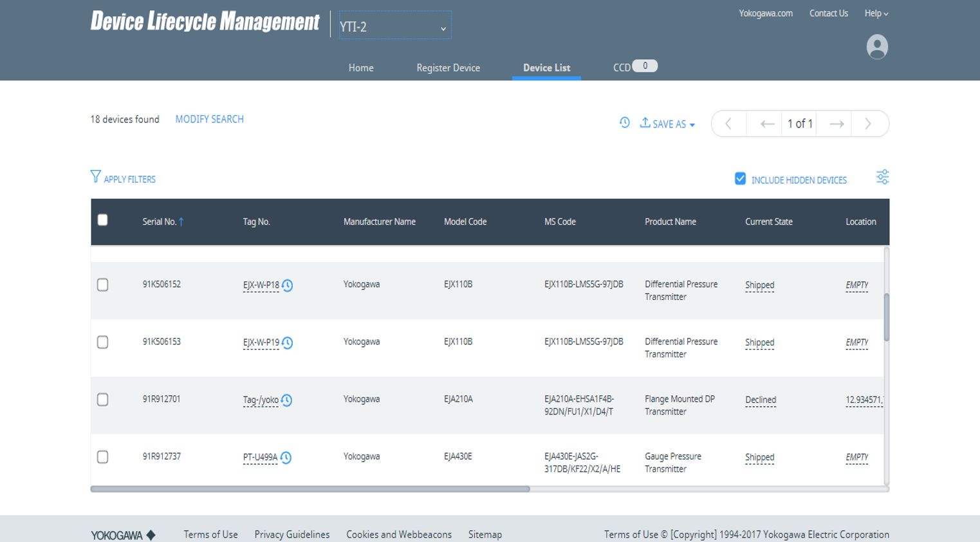Click the horizontal table scrollbar thumb
This screenshot has height=542, width=980.
click(x=310, y=489)
